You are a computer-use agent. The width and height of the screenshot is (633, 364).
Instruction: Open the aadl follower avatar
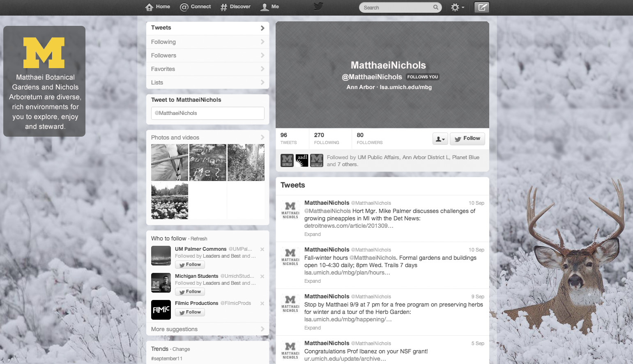point(302,160)
